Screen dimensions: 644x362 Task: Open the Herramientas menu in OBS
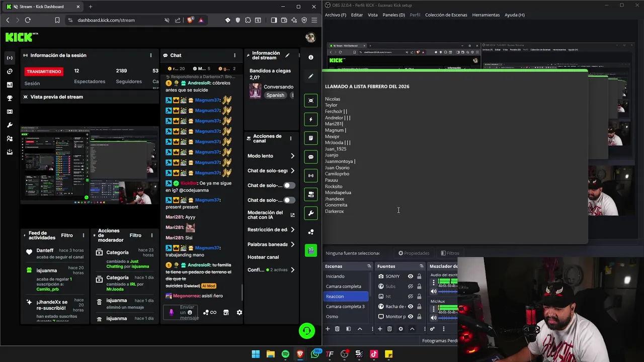point(486,15)
